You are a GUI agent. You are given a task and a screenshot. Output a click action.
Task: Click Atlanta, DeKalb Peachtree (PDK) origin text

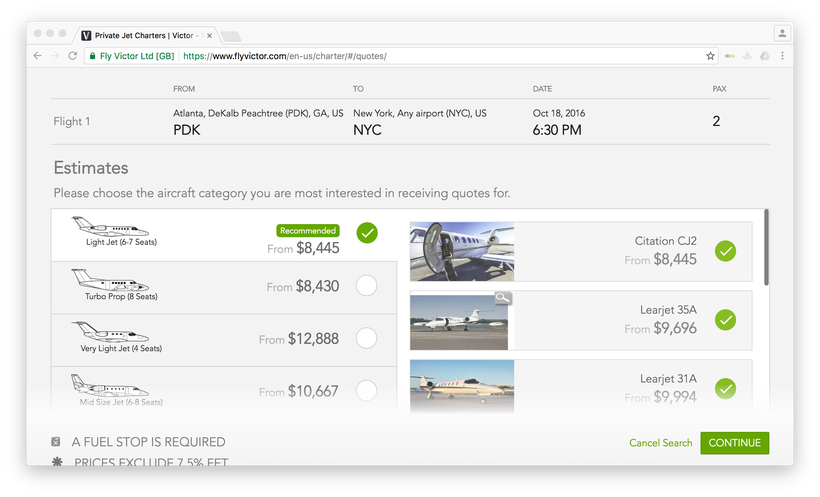(x=258, y=113)
